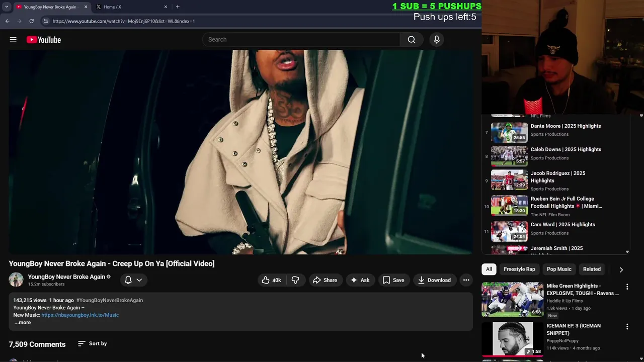Close the Home / X tab
This screenshot has width=644, height=362.
tap(166, 7)
